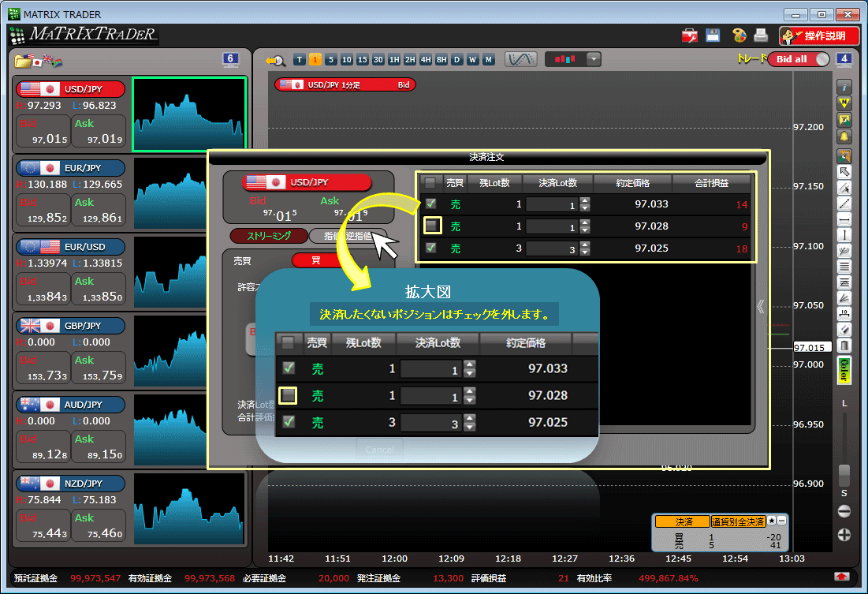Click the red icon in status bar corner
The height and width of the screenshot is (594, 868).
[x=841, y=577]
